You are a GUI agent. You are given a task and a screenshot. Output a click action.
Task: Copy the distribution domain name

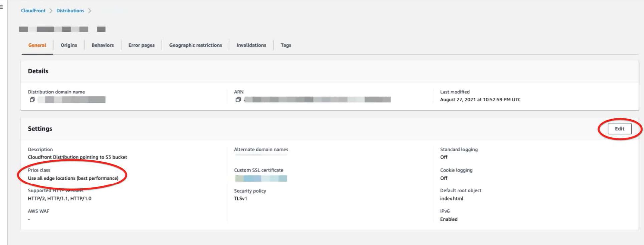[32, 100]
